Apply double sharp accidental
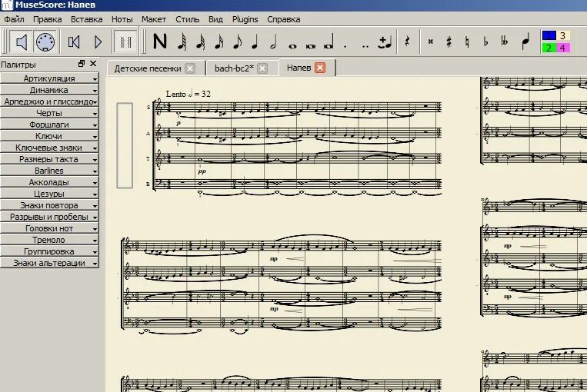Screen dimensions: 587x392 click(x=431, y=42)
